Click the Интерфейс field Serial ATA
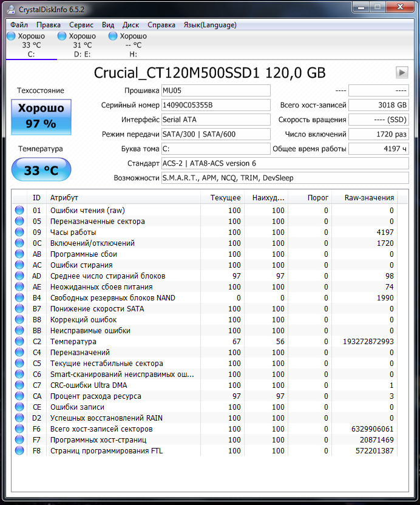 [216, 120]
